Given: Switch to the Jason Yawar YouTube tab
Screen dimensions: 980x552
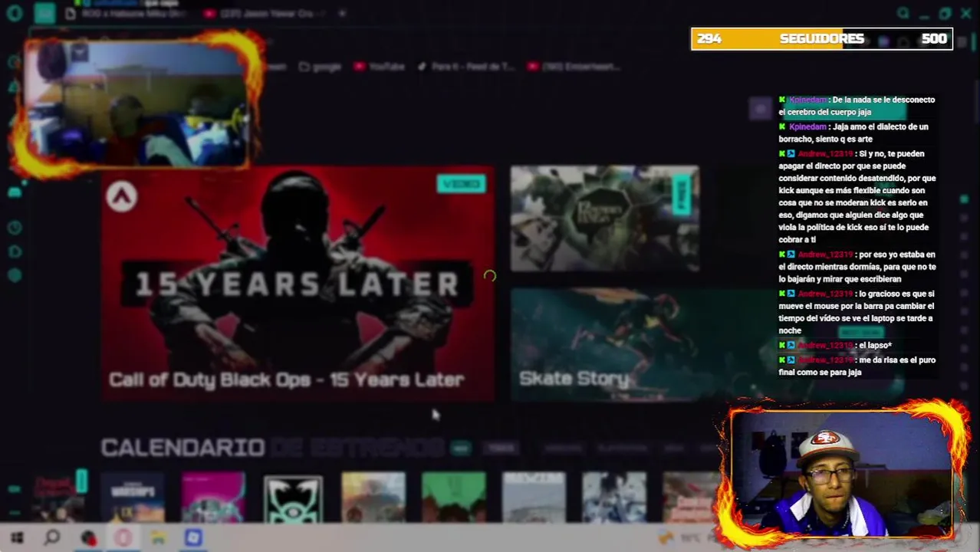Looking at the screenshot, I should coord(265,13).
